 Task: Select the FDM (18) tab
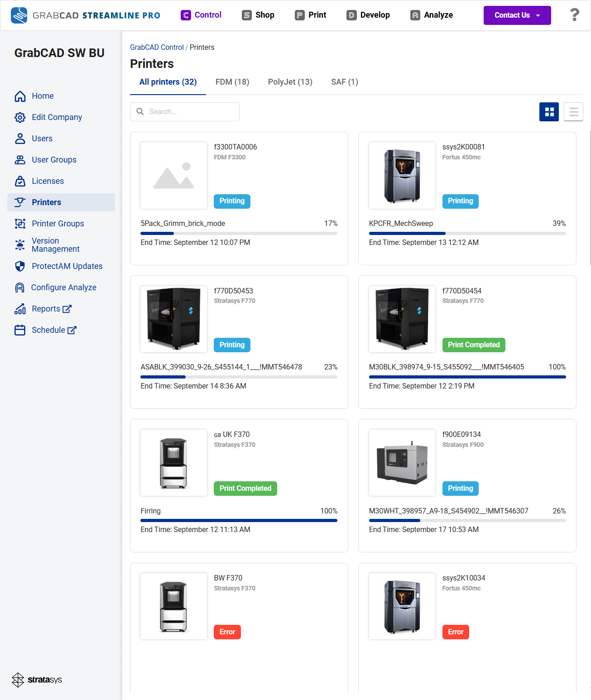(232, 82)
